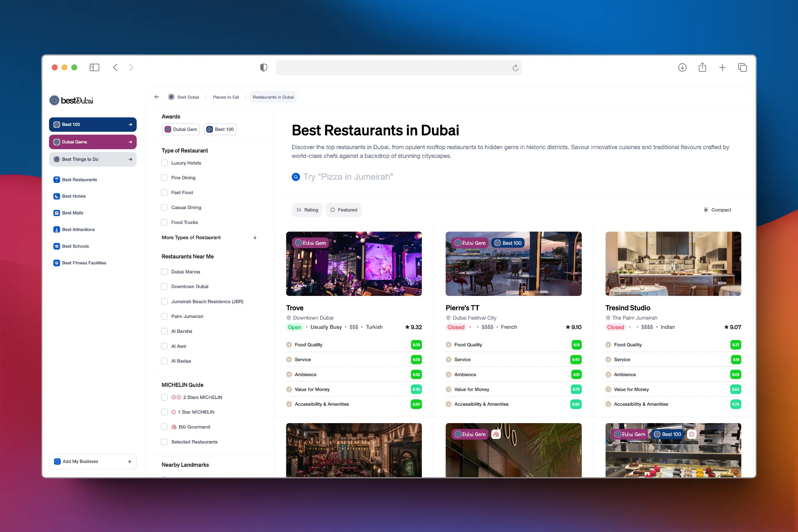Open the Safari downloads icon
The image size is (798, 532).
point(682,67)
